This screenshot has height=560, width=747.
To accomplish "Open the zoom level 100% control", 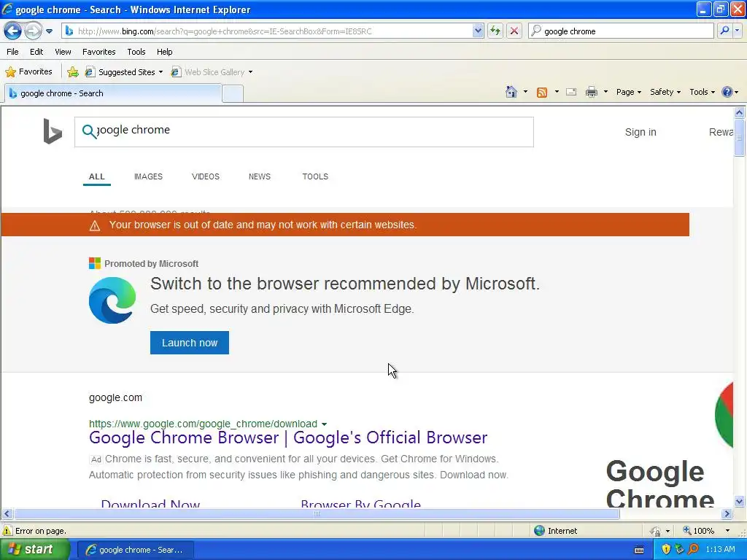I will click(707, 531).
